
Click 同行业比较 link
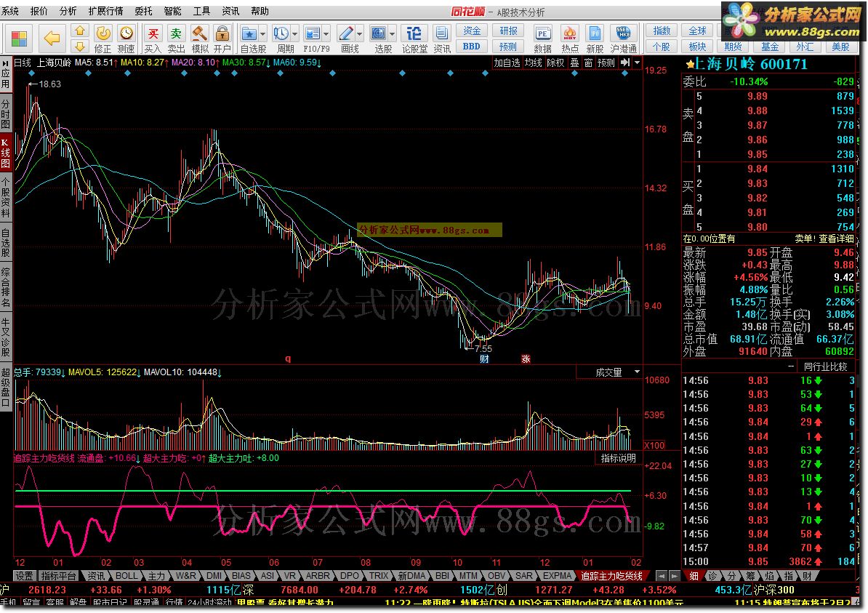825,366
